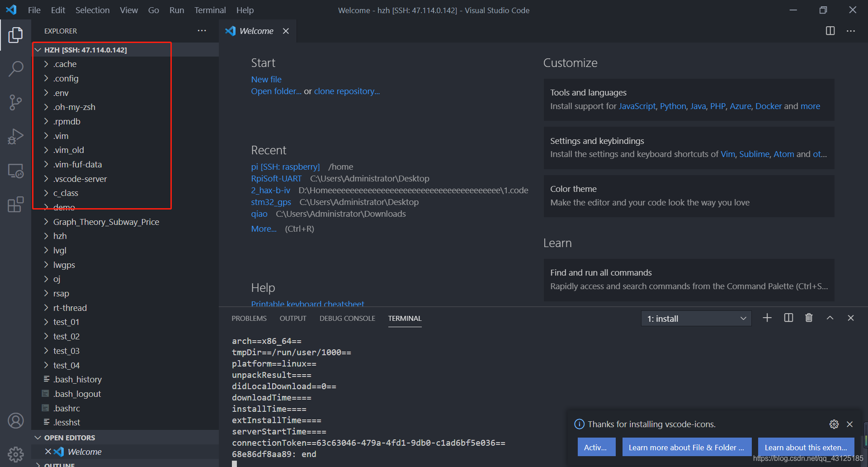The height and width of the screenshot is (467, 868).
Task: Switch to the DEBUG CONSOLE tab
Action: [347, 318]
